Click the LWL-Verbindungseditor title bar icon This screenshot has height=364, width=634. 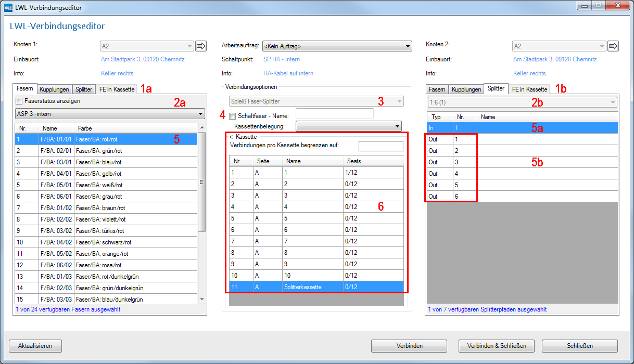8,8
